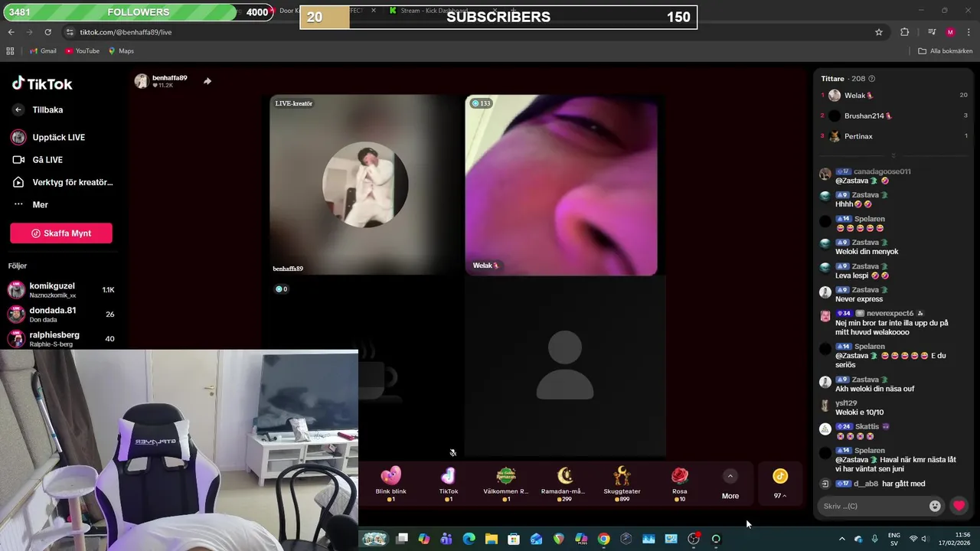Viewport: 980px width, 551px height.
Task: Go back in Chrome browser
Action: (x=11, y=32)
